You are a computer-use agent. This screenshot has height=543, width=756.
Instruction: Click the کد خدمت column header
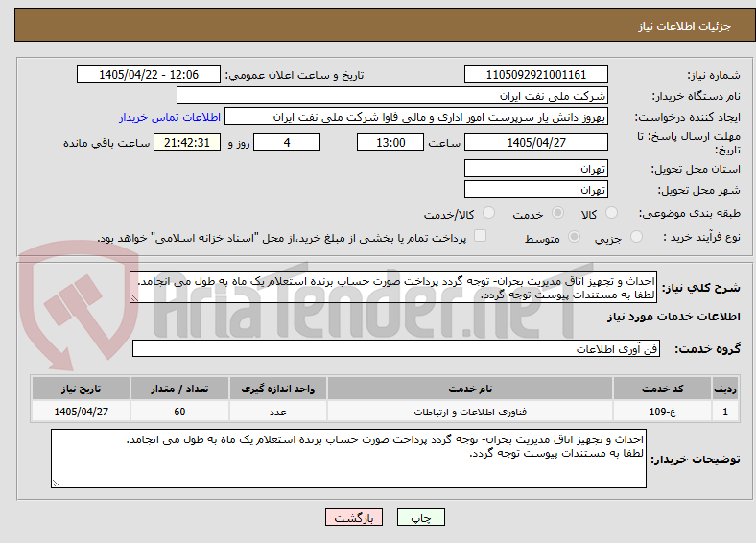[x=663, y=389]
